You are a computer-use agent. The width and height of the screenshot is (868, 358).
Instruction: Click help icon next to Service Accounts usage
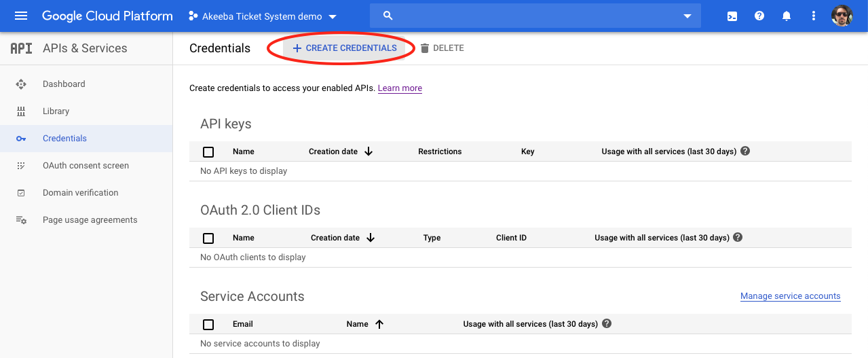(607, 323)
